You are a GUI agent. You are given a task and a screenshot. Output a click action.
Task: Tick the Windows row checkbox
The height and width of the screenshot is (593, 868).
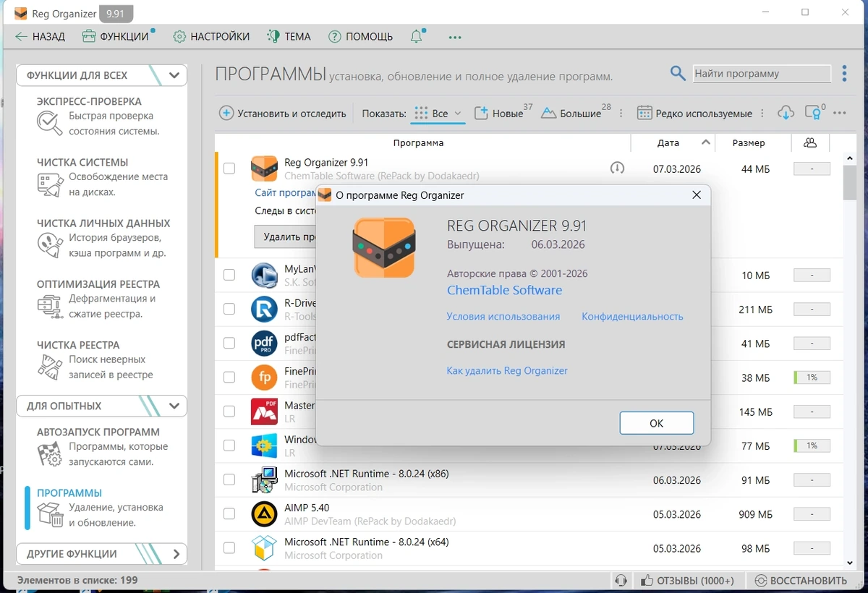click(x=229, y=445)
